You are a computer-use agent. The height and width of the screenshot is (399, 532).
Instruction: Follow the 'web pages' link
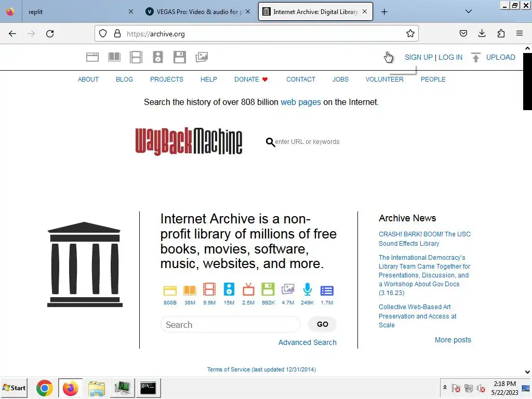[x=301, y=102]
